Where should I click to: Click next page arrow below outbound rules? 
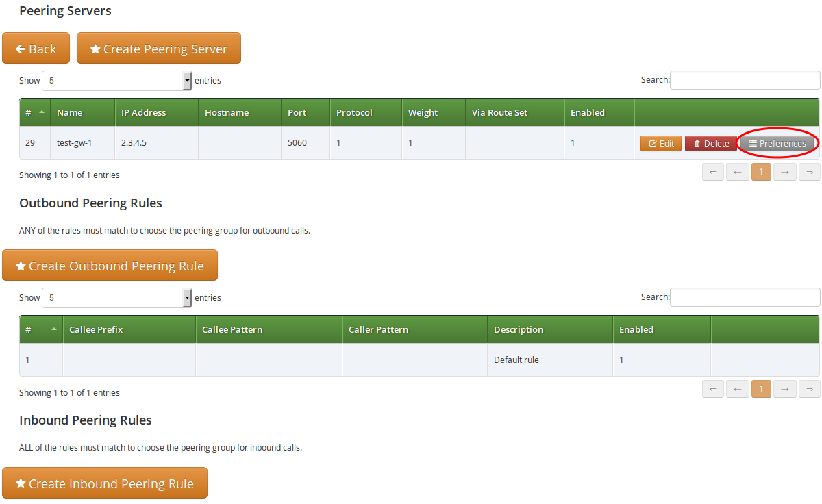tap(785, 388)
